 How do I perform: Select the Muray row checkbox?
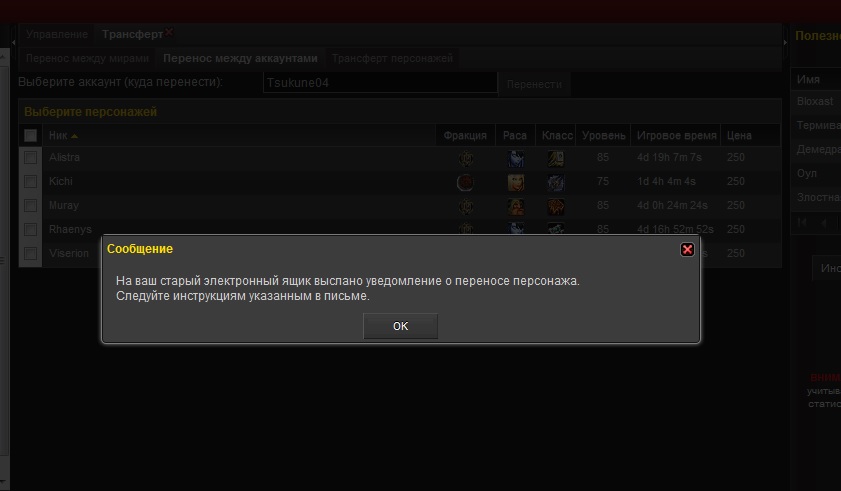[31, 206]
